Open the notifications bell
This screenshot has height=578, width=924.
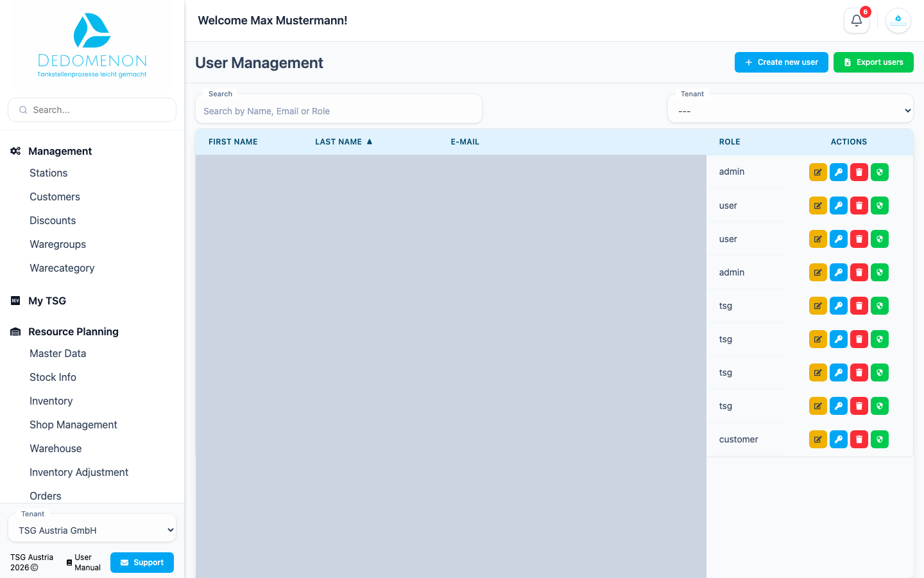coord(856,21)
